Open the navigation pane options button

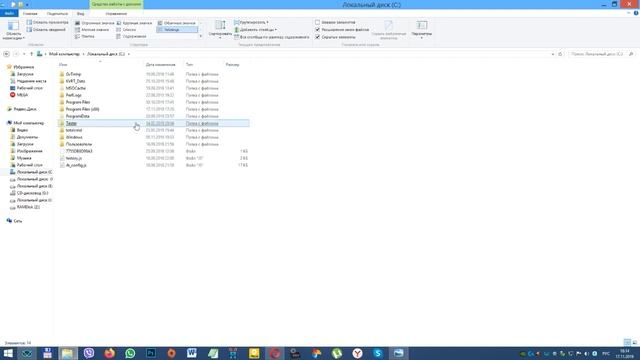click(x=13, y=30)
